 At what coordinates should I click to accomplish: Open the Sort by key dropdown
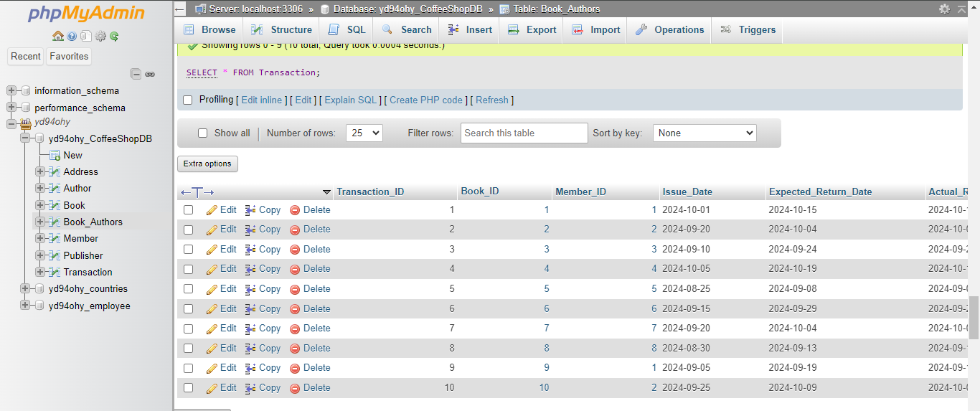[704, 133]
